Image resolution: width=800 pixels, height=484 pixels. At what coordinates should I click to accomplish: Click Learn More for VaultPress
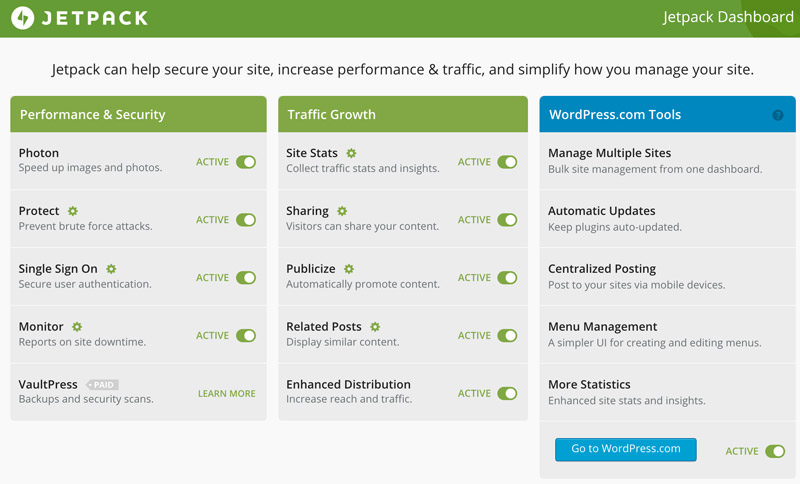(227, 393)
